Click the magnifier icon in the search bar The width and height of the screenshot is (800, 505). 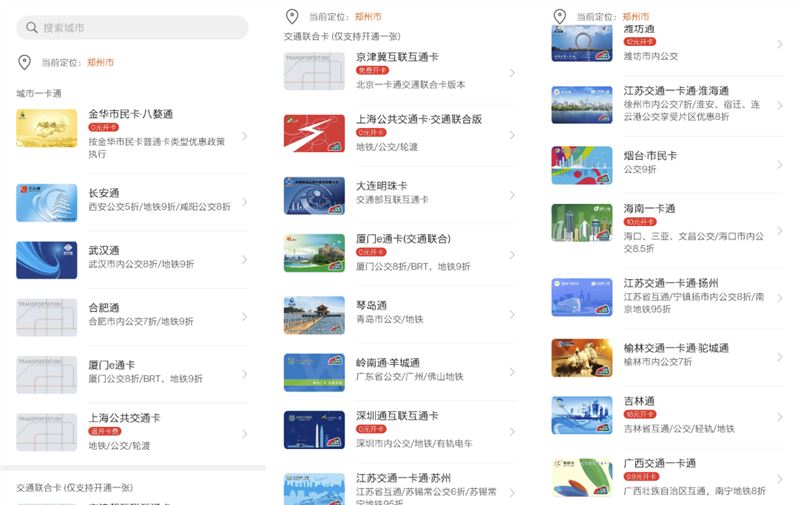(x=32, y=28)
